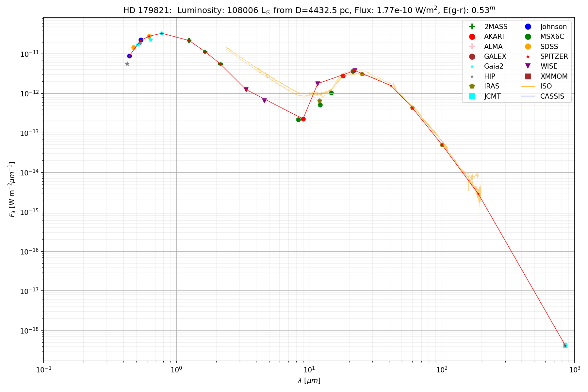Viewport: 588px width, 392px height.
Task: Click the Johnson blue circle legend marker
Action: pyautogui.click(x=528, y=27)
